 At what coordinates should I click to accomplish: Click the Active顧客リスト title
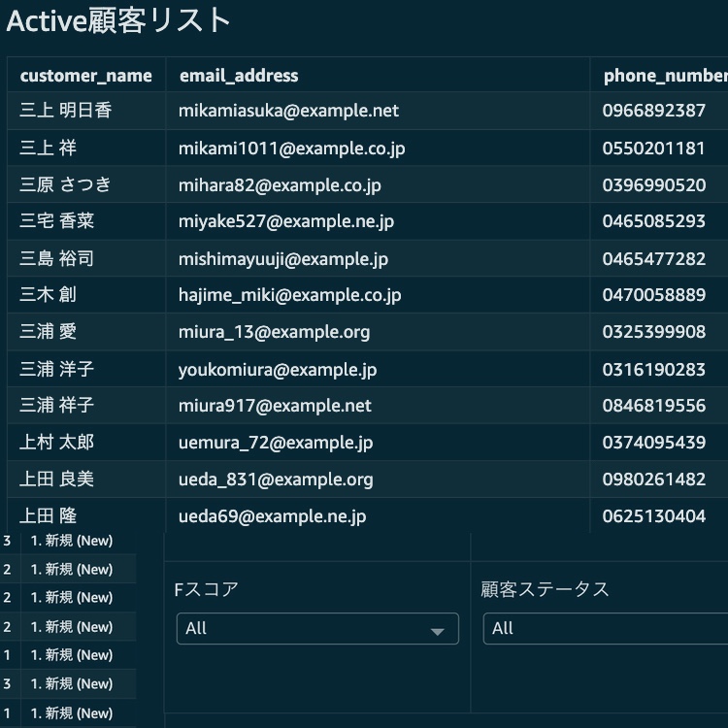[x=118, y=21]
